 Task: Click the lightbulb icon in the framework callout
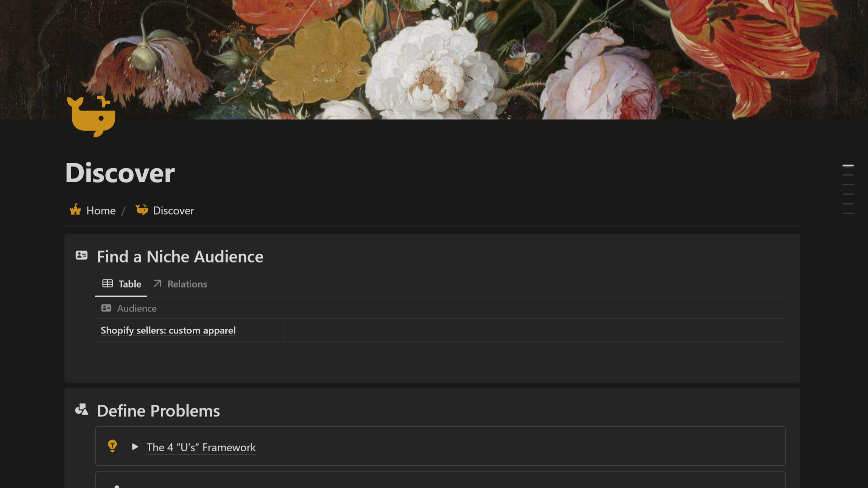point(112,446)
